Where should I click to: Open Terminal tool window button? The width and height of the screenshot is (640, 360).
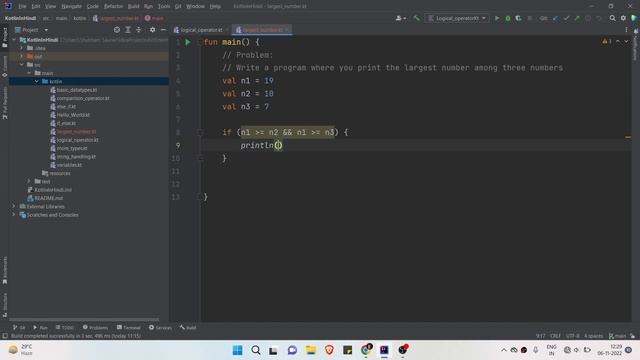tap(128, 327)
